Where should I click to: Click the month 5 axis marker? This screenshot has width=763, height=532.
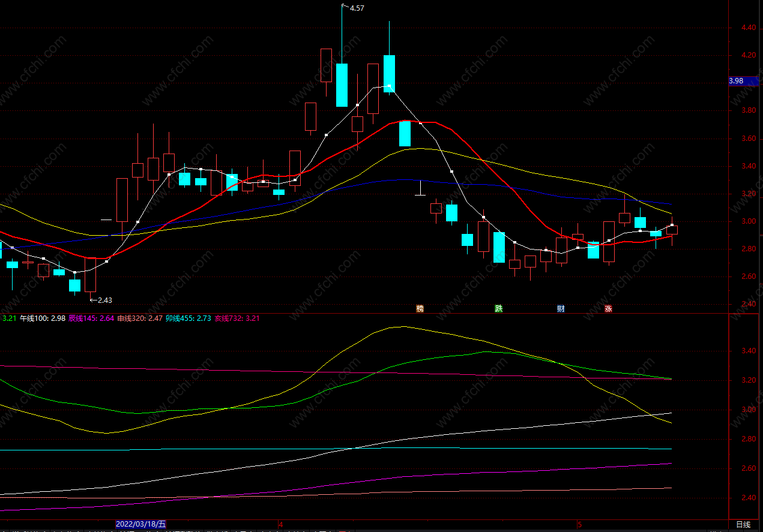click(579, 524)
